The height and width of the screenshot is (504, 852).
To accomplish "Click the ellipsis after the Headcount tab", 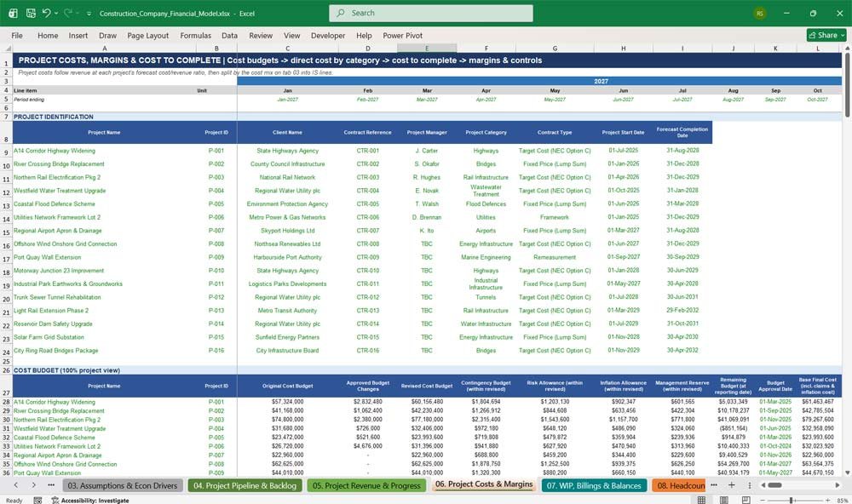I will [x=714, y=485].
